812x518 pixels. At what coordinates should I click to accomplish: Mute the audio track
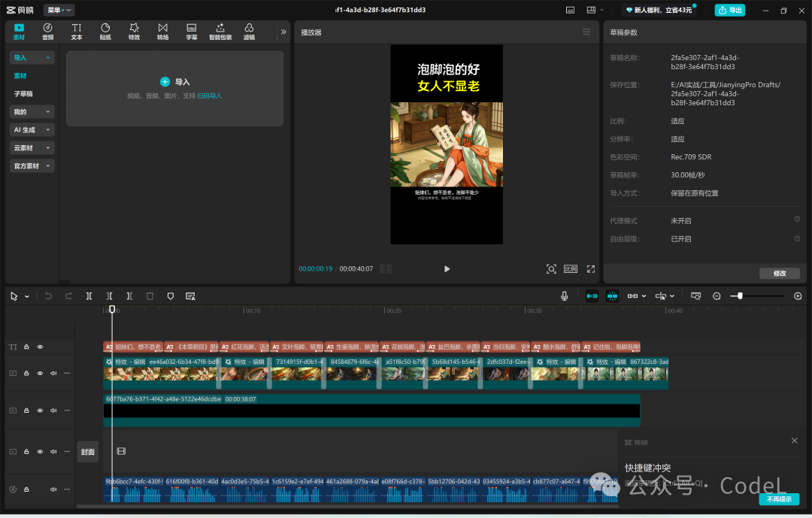coord(53,489)
